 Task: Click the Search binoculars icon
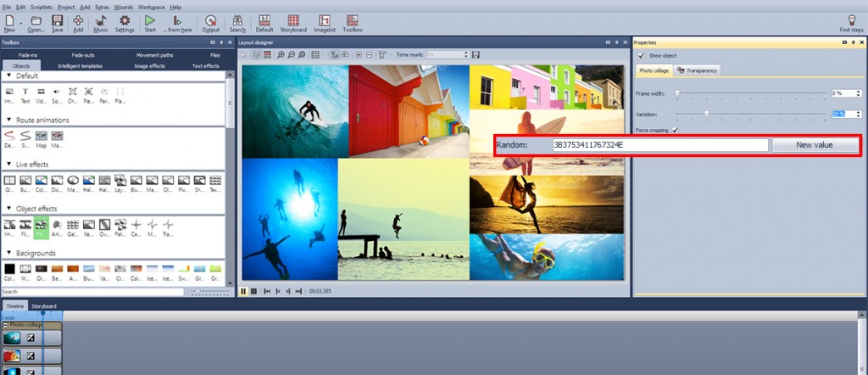[x=237, y=21]
